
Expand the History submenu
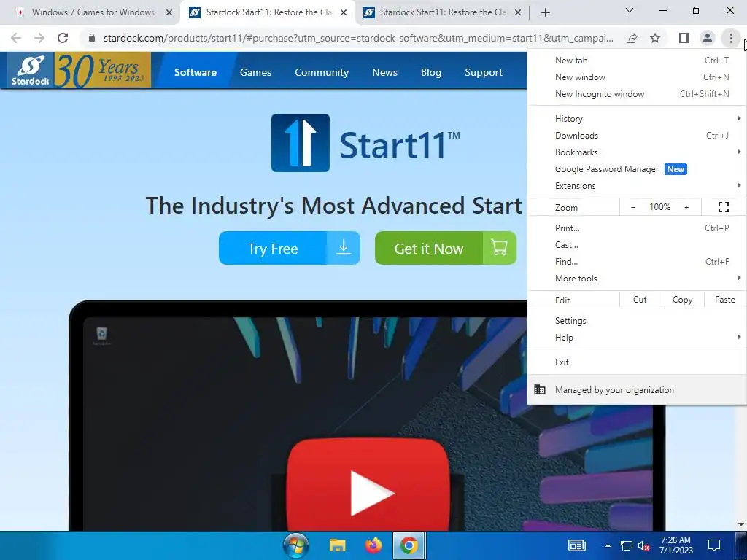(637, 119)
